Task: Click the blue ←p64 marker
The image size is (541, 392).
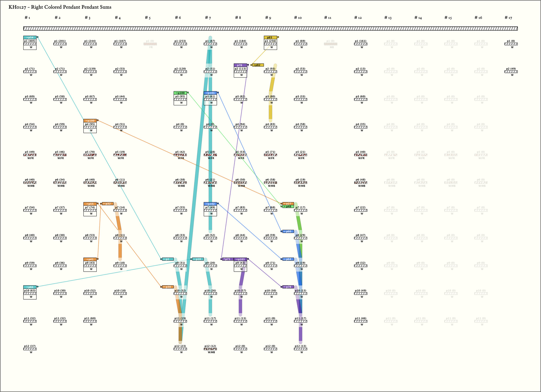Action: 288,259
